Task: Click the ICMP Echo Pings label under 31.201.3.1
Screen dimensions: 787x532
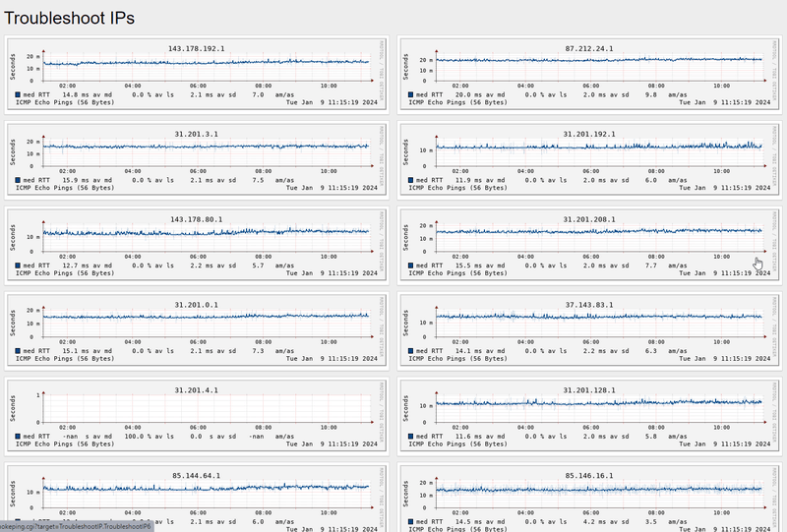Action: click(x=65, y=188)
